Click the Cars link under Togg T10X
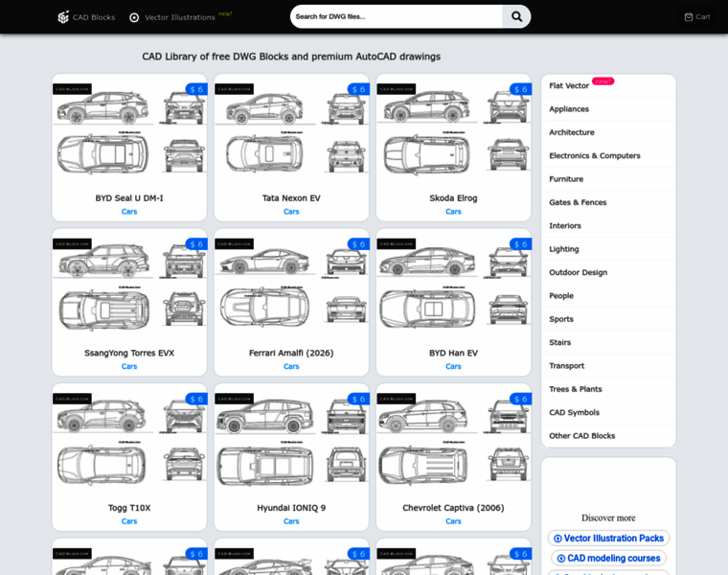 129,521
